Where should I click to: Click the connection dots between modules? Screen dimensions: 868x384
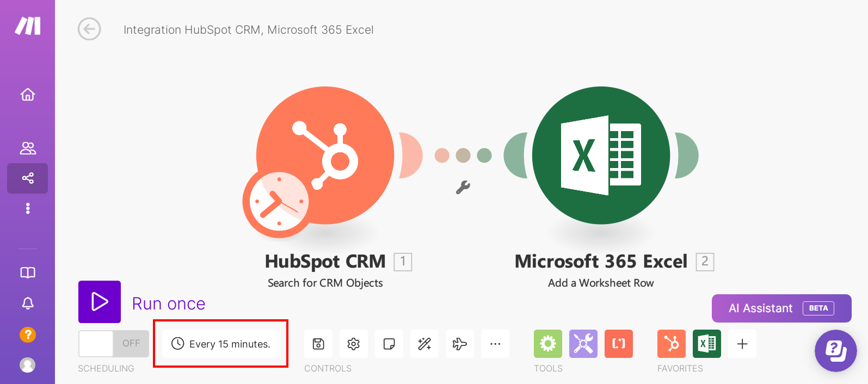point(463,156)
